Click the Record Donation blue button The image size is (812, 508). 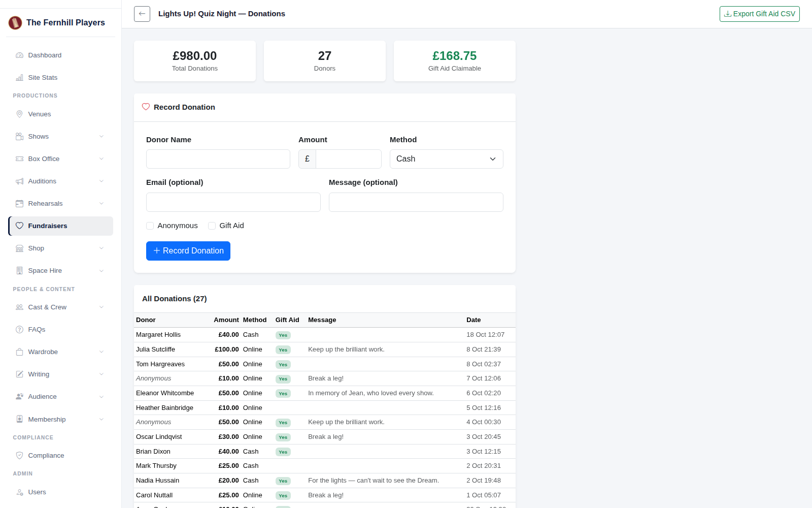pos(188,251)
